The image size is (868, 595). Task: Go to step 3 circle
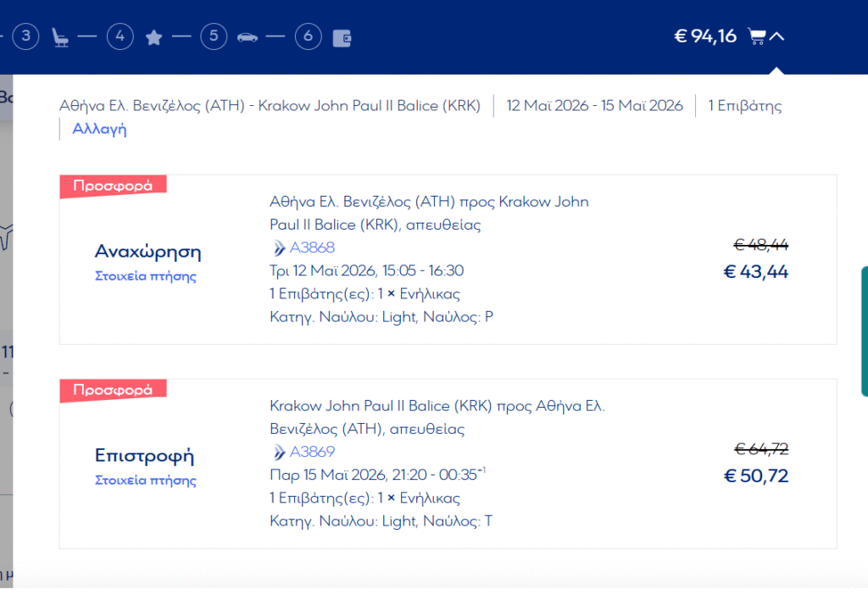(x=26, y=36)
